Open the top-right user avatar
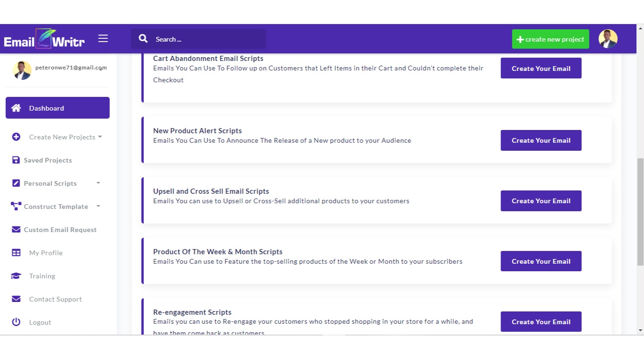 coord(608,39)
